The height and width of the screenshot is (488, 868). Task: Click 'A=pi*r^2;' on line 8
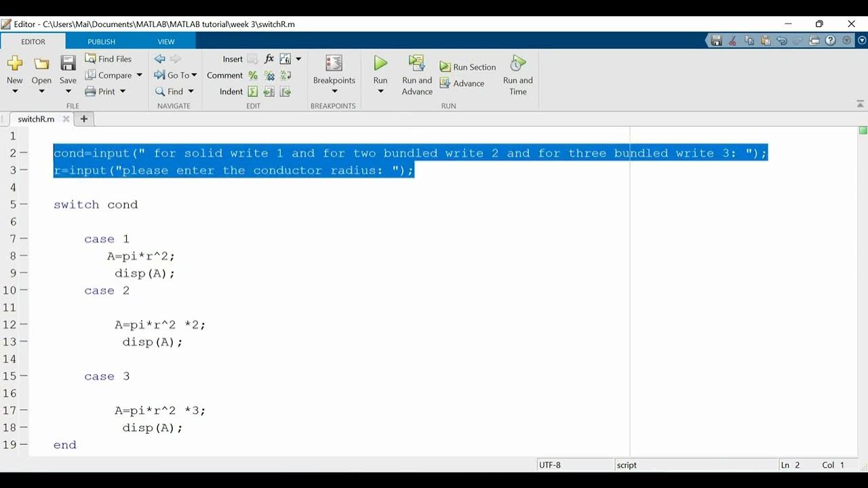(141, 256)
